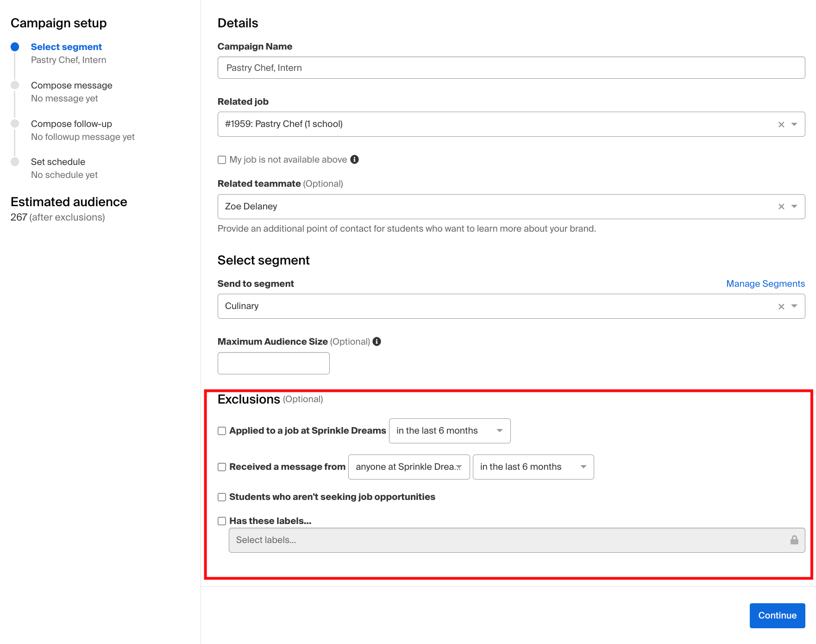This screenshot has height=644, width=816.
Task: Click the info icon beside Maximum Audience Size
Action: 377,341
